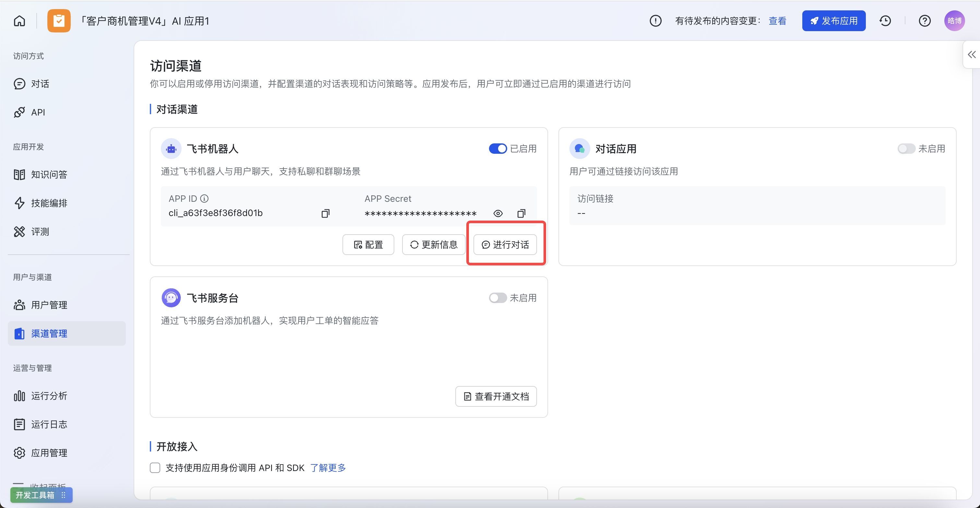The width and height of the screenshot is (980, 508).
Task: Show APP ID info tooltip icon
Action: coord(204,199)
